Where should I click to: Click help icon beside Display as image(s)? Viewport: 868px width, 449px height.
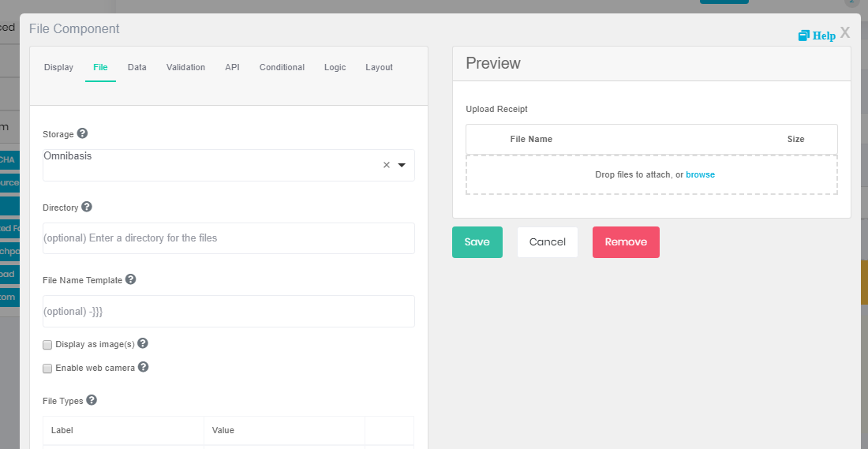click(x=143, y=344)
